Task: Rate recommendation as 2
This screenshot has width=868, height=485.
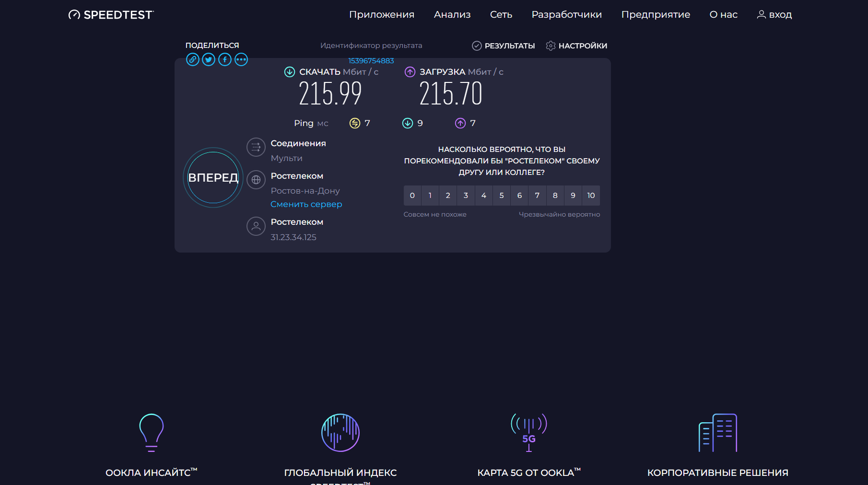Action: [x=448, y=196]
